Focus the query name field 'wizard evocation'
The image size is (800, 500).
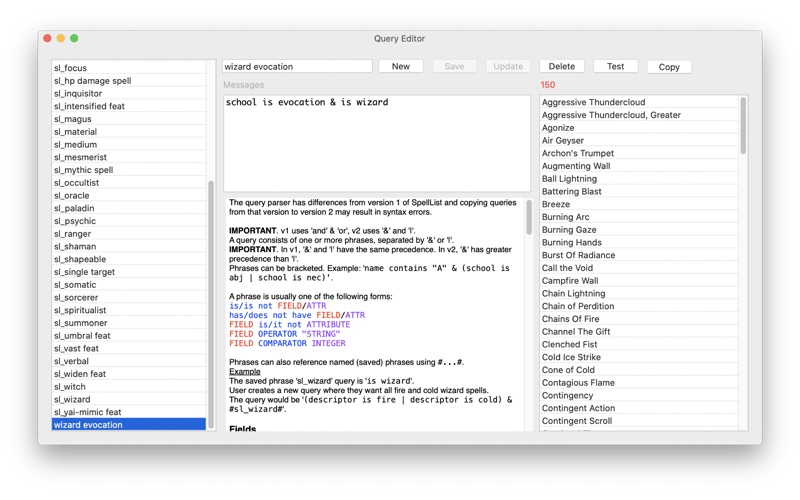pos(297,66)
